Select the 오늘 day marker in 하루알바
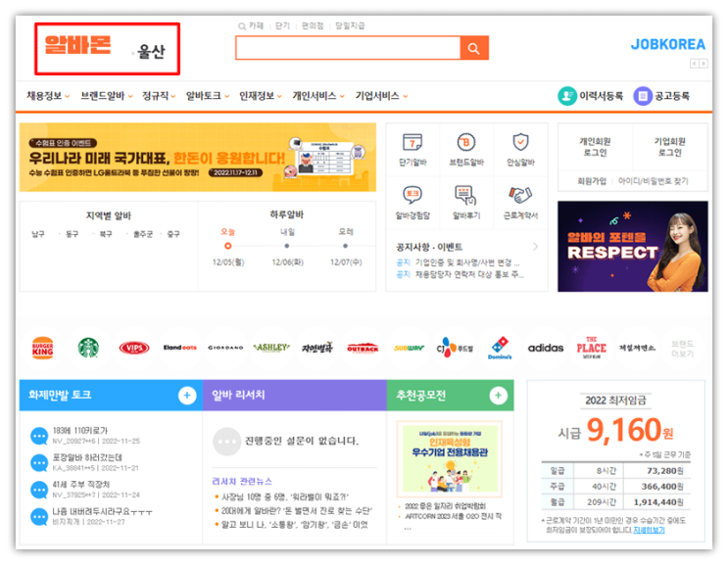 (227, 246)
